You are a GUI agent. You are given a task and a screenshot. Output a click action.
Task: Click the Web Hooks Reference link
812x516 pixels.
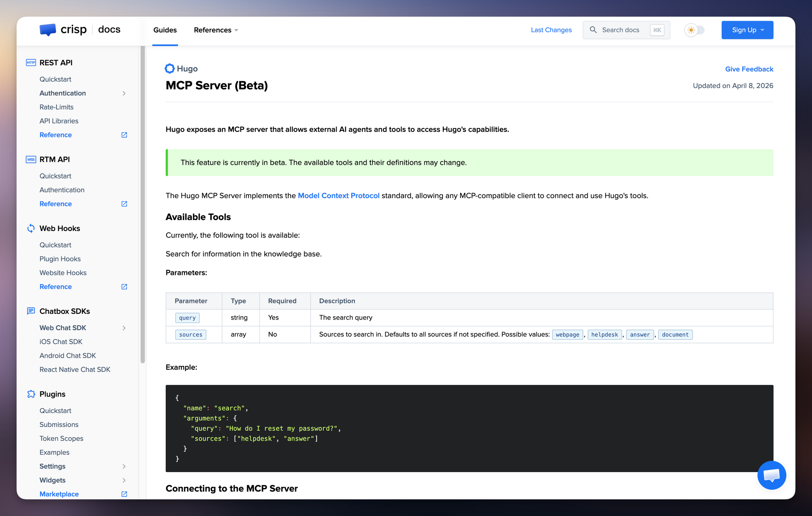click(x=56, y=287)
